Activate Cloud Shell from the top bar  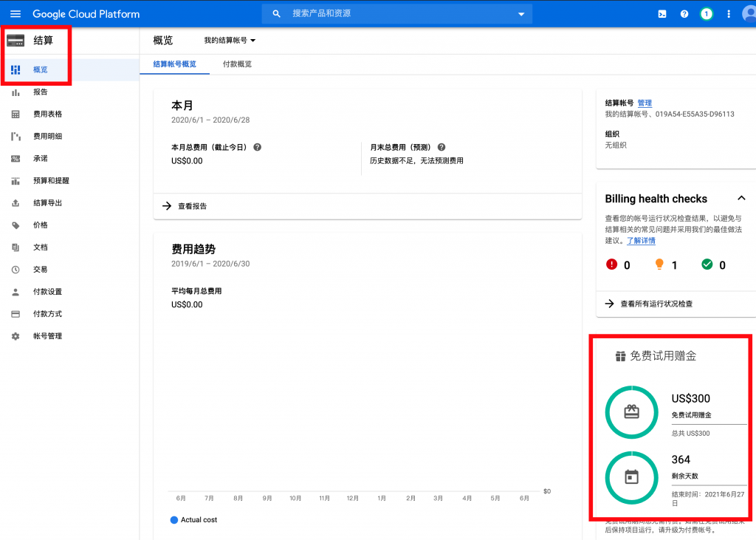pos(662,14)
